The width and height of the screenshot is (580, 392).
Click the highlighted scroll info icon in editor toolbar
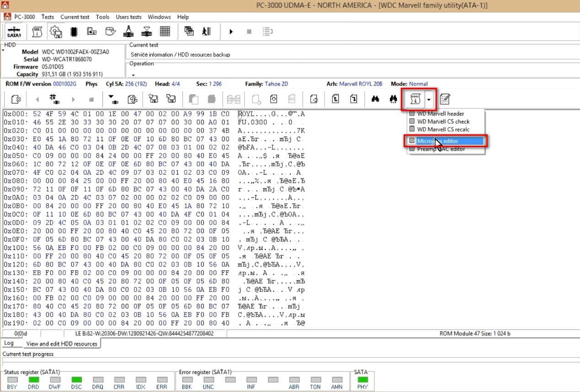pyautogui.click(x=415, y=99)
